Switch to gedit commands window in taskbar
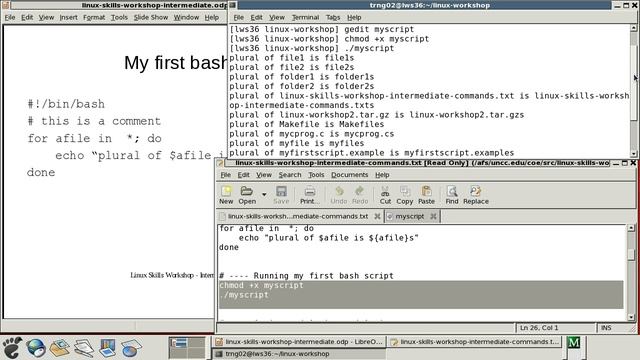 pyautogui.click(x=475, y=342)
